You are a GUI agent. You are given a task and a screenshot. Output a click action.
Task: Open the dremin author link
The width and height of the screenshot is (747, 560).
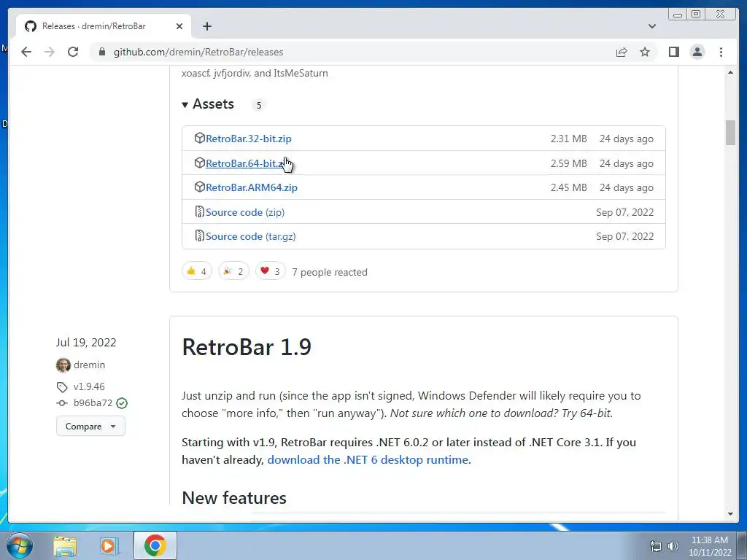point(89,365)
